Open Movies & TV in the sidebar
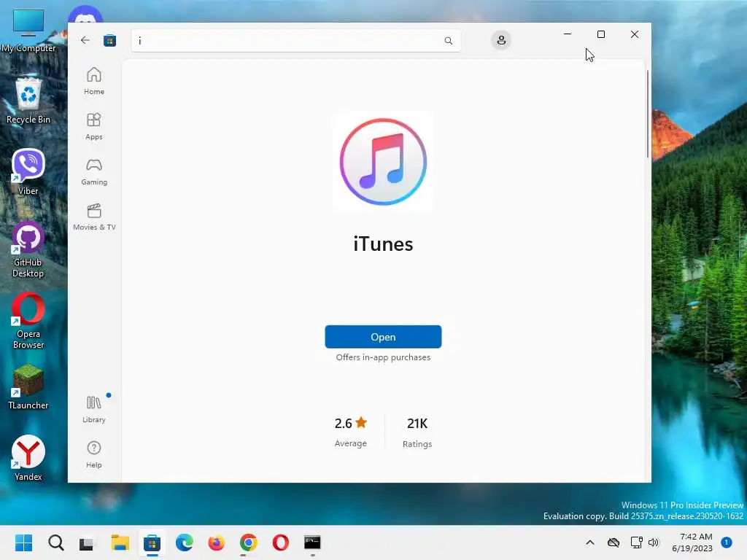Image resolution: width=747 pixels, height=560 pixels. (94, 217)
